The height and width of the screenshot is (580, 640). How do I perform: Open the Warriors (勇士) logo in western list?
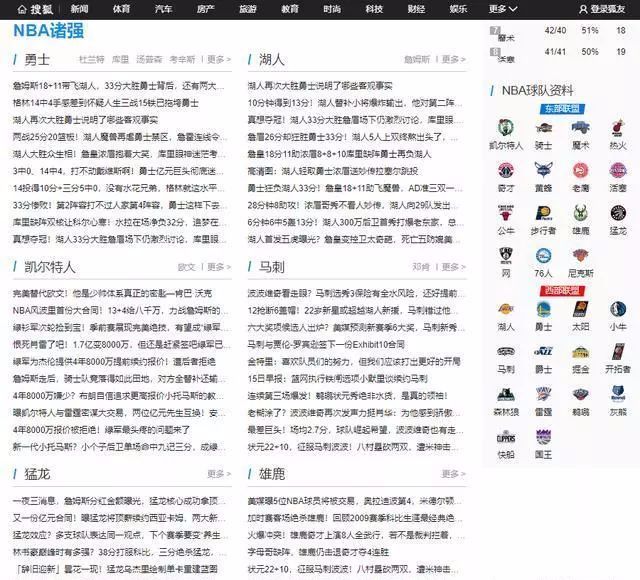[x=543, y=309]
